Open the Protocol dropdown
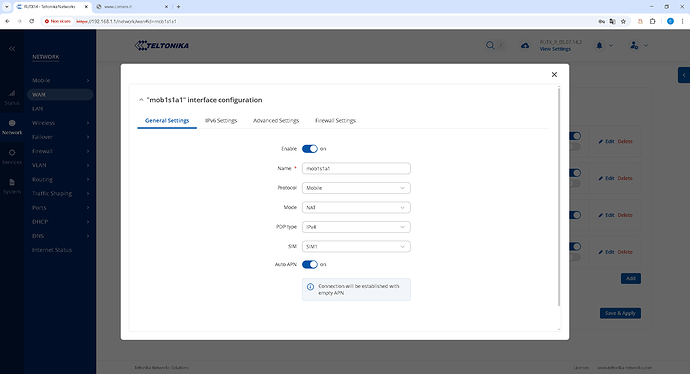The image size is (690, 374). coord(356,188)
